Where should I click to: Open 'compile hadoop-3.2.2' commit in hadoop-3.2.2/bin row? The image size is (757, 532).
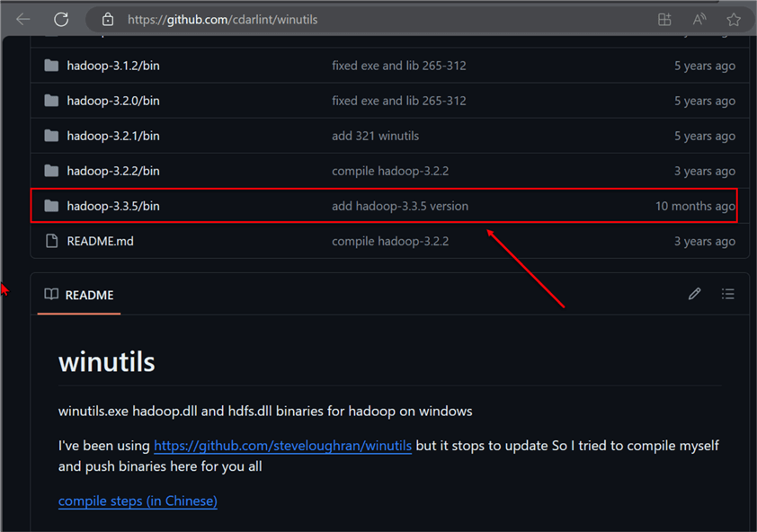(390, 172)
